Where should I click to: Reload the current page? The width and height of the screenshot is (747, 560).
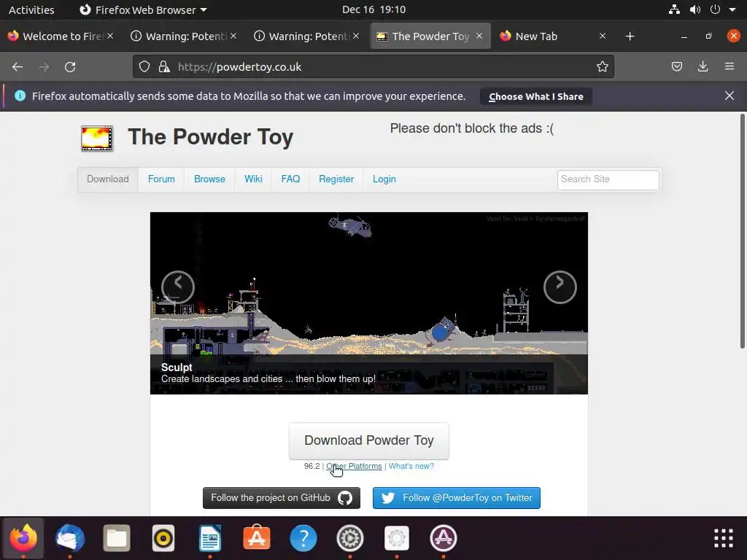tap(70, 67)
